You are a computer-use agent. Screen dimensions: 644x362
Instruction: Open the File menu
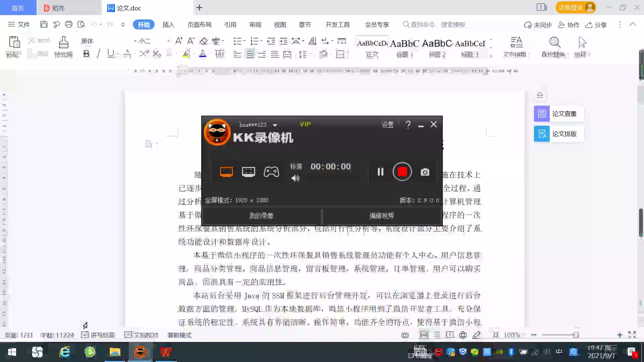(19, 24)
